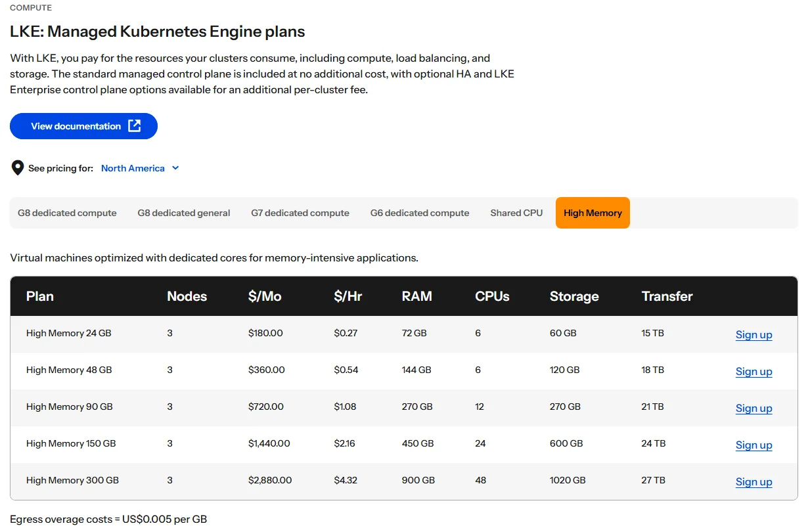Sign up for High Memory 24 GB plan
808x532 pixels.
[x=753, y=334]
